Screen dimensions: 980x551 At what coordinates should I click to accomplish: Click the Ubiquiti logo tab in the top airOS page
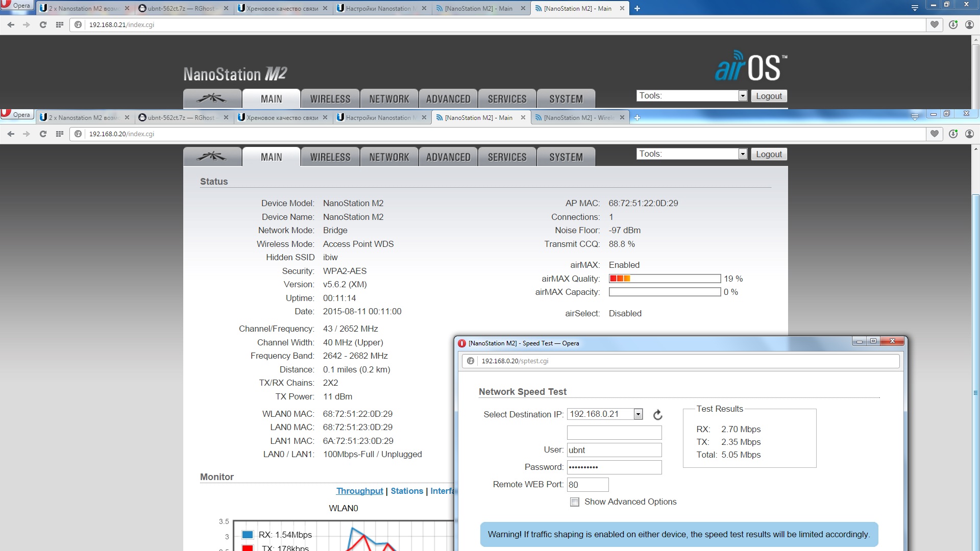[212, 98]
